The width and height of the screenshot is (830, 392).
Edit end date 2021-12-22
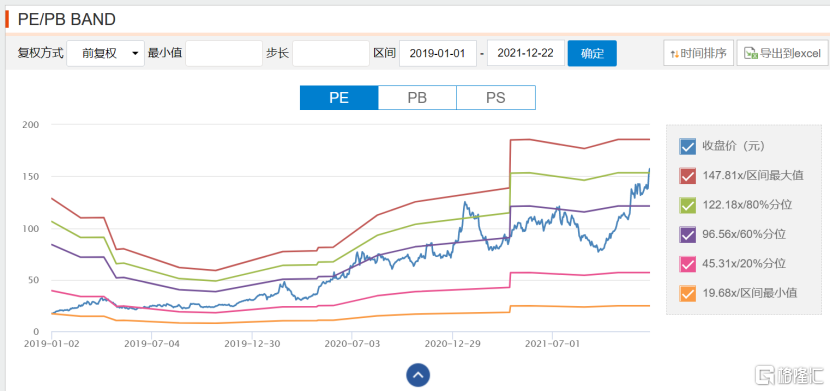[526, 53]
